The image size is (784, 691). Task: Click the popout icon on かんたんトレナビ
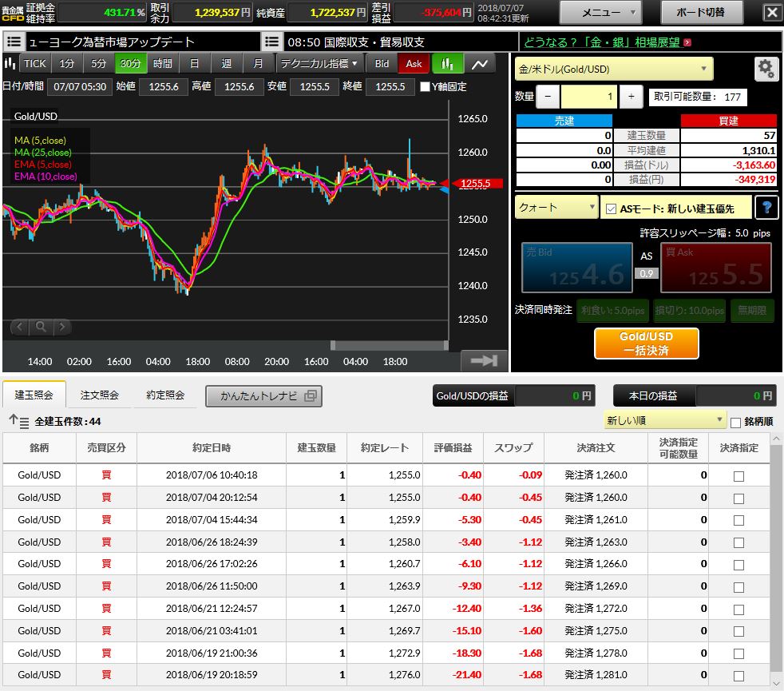click(x=311, y=395)
